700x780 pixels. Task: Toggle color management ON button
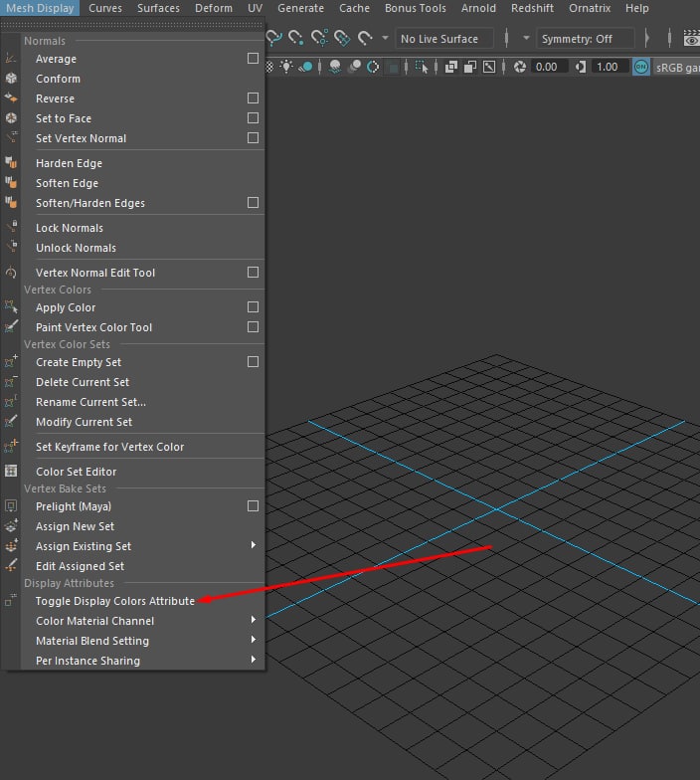click(x=641, y=67)
